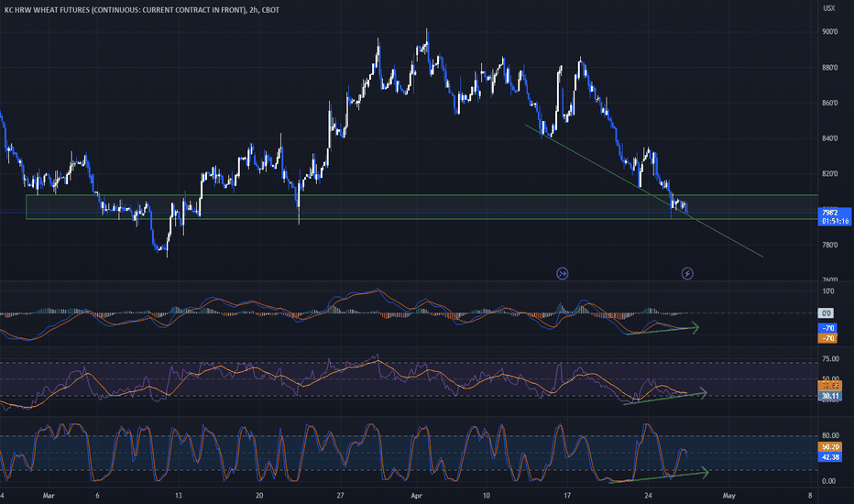Click the orange 50.20 Stochastic label

(x=829, y=447)
